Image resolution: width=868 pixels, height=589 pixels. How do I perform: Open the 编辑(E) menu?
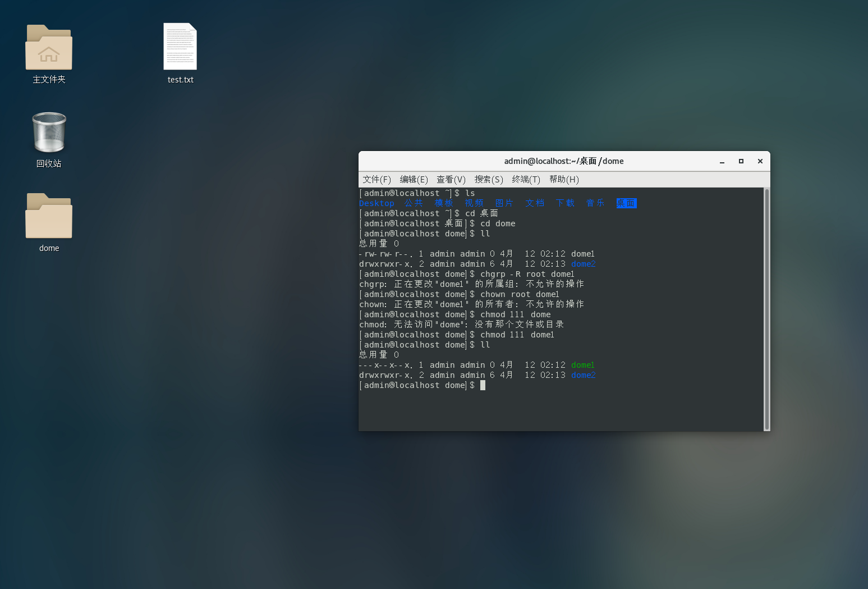click(x=414, y=179)
